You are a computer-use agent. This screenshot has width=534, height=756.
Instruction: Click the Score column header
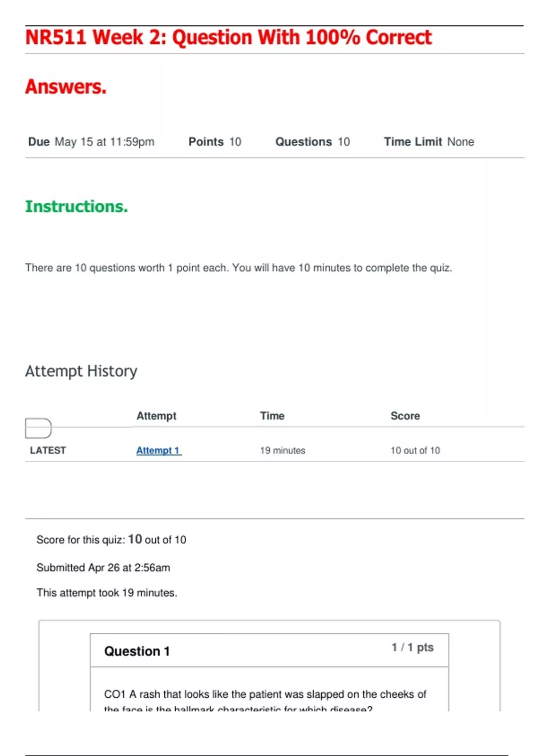click(x=405, y=416)
